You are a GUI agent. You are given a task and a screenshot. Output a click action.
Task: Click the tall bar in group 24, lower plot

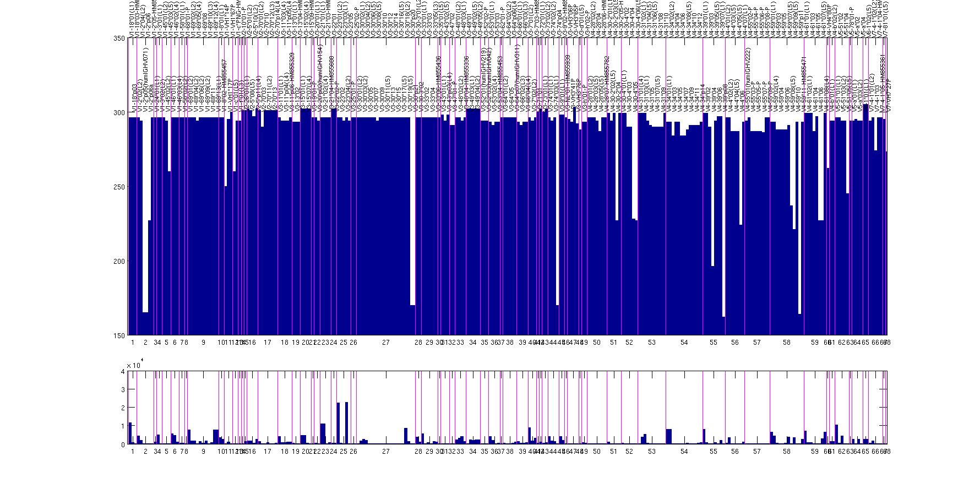tap(338, 423)
